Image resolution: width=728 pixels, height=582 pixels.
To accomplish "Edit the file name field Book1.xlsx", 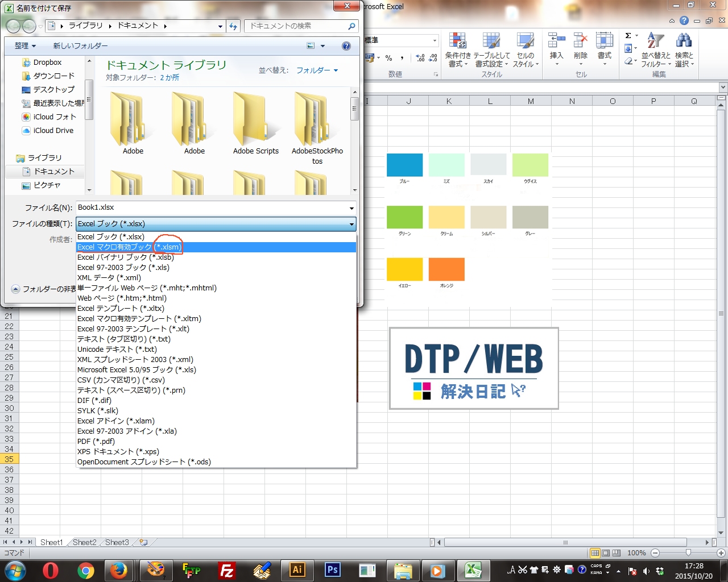I will (212, 208).
